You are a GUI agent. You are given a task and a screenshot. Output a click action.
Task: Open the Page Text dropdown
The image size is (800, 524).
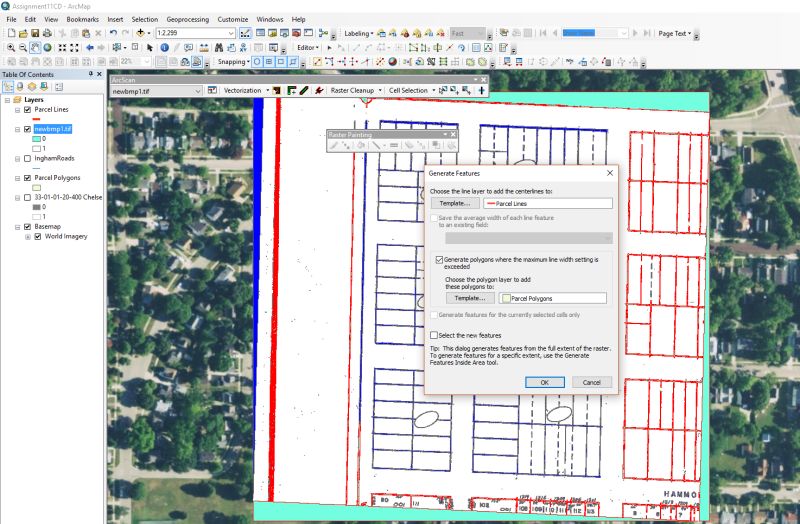[674, 33]
